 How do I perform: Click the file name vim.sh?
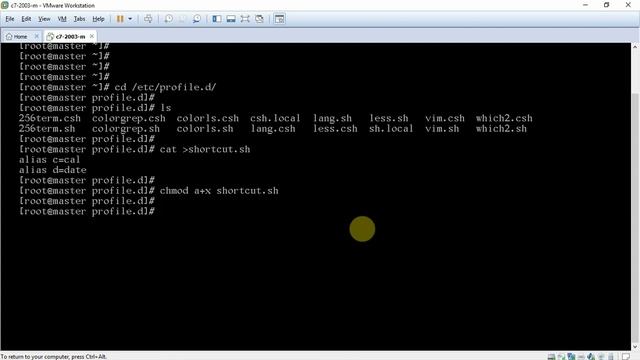pyautogui.click(x=442, y=129)
